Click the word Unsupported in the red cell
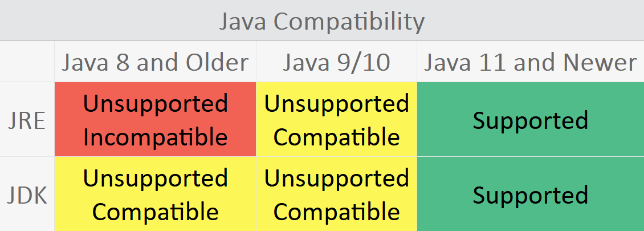 155,104
